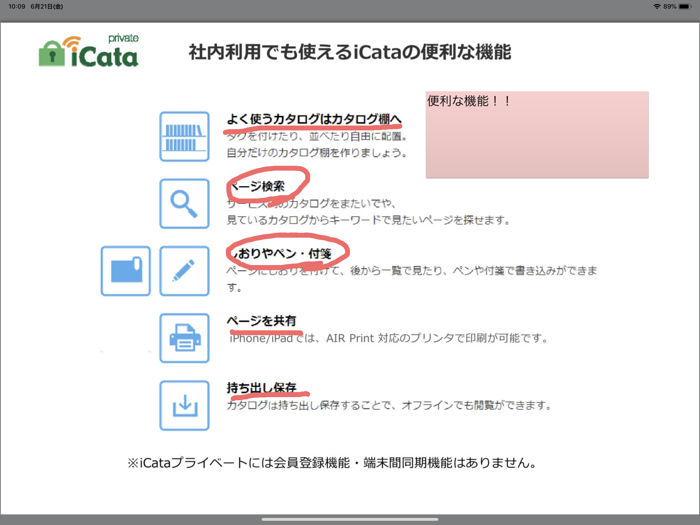
Task: Click the heading 'よく使うカタログはカタログ棚へ'
Action: (314, 119)
